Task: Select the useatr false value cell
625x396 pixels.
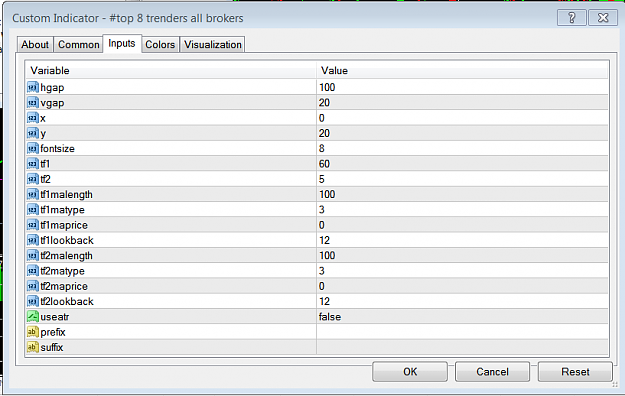Action: (462, 317)
